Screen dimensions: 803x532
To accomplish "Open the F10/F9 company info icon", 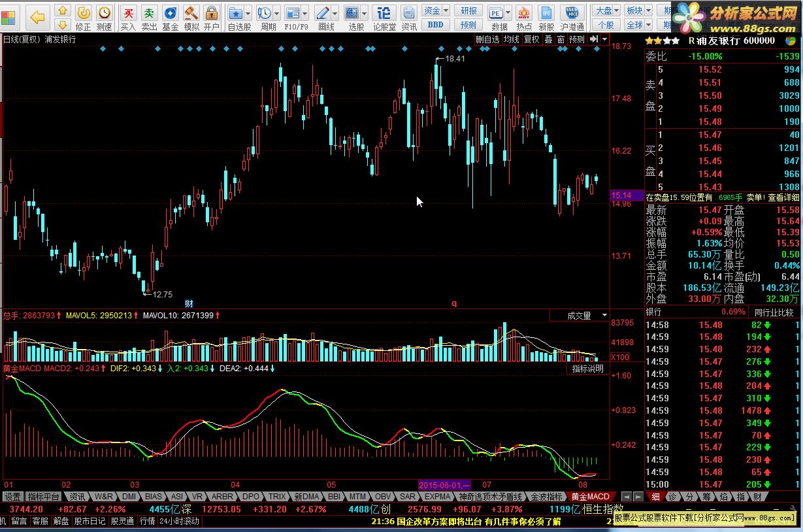I will click(x=293, y=13).
